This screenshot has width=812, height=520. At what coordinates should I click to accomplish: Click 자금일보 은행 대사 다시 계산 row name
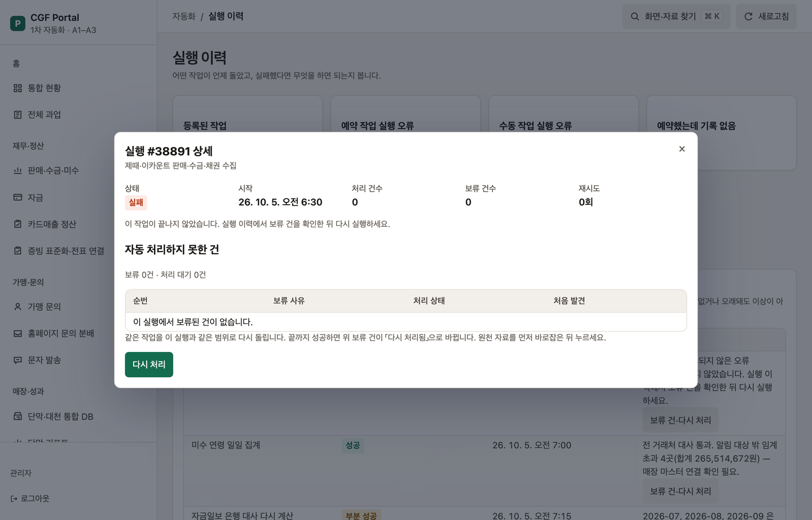(242, 515)
